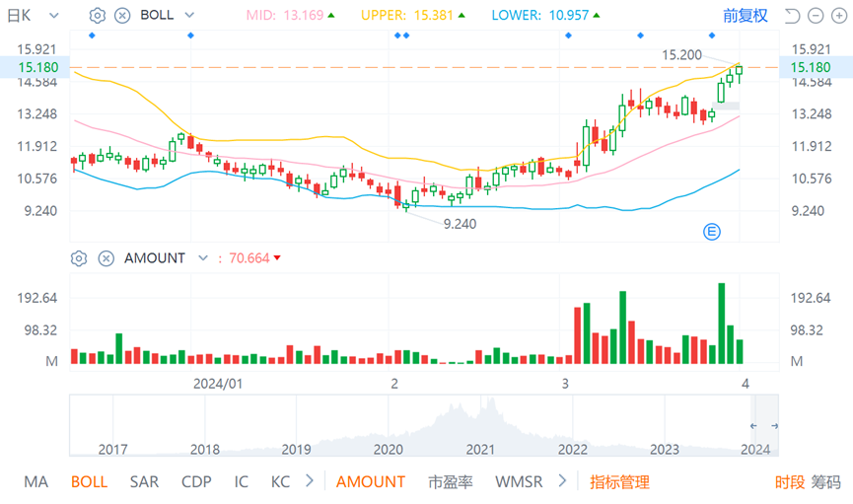Screen dimensions: 853x504
Task: Open BOLL indicator settings gear
Action: 98,15
